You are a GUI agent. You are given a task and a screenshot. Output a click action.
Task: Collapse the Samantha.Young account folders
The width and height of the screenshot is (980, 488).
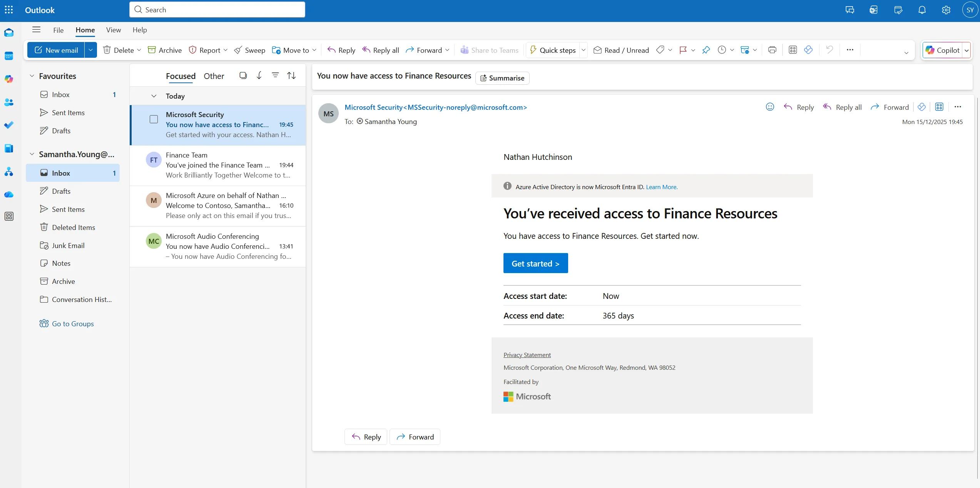coord(32,154)
